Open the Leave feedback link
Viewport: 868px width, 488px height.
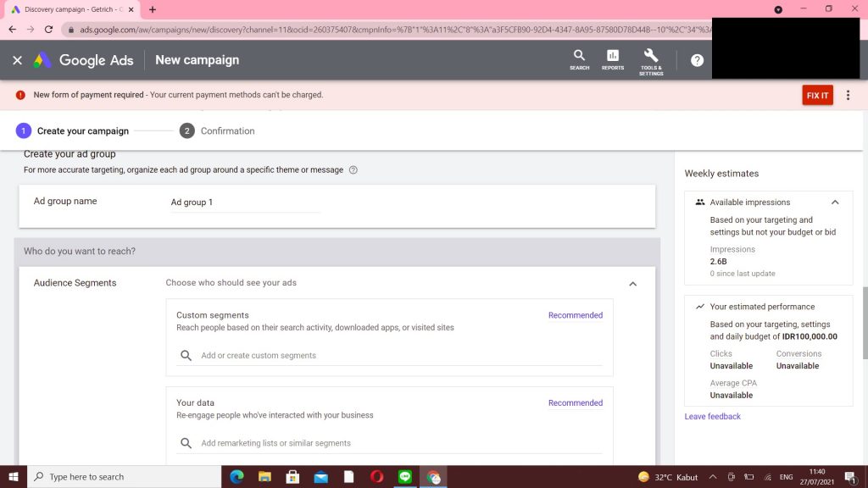coord(712,417)
